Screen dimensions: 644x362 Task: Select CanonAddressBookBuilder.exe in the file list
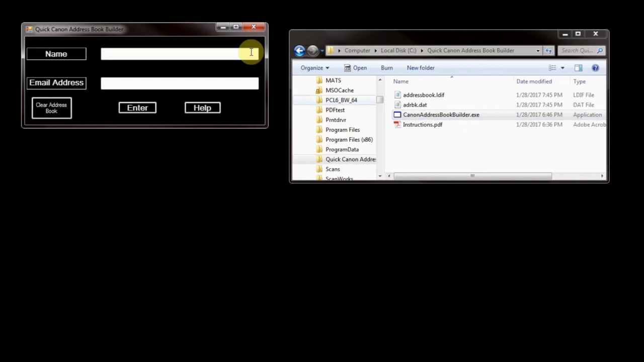[441, 115]
